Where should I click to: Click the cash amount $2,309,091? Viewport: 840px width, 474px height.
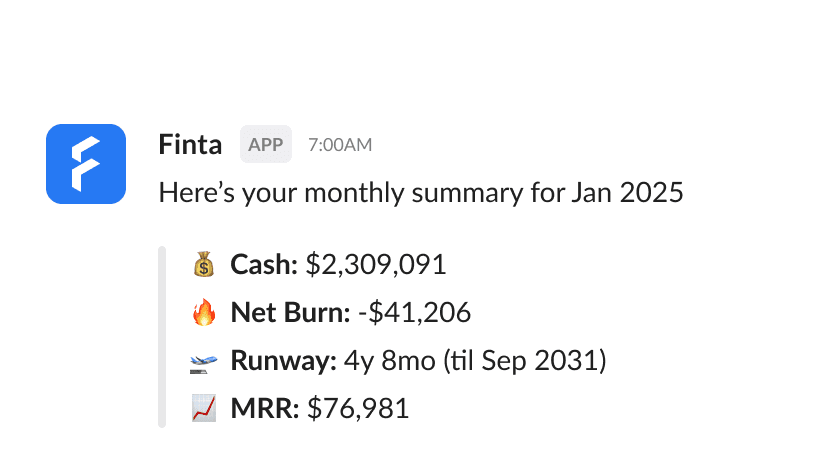tap(376, 265)
